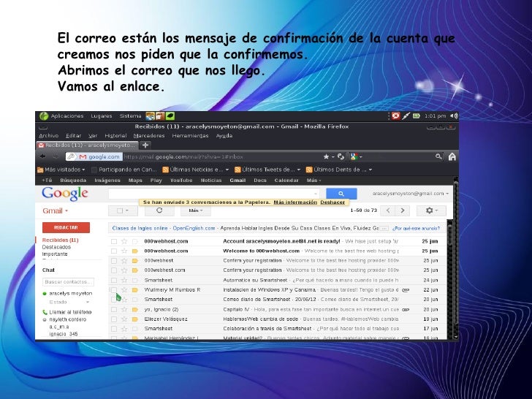
Task: Expand Últimos Dents feed bookmark
Action: [x=339, y=170]
